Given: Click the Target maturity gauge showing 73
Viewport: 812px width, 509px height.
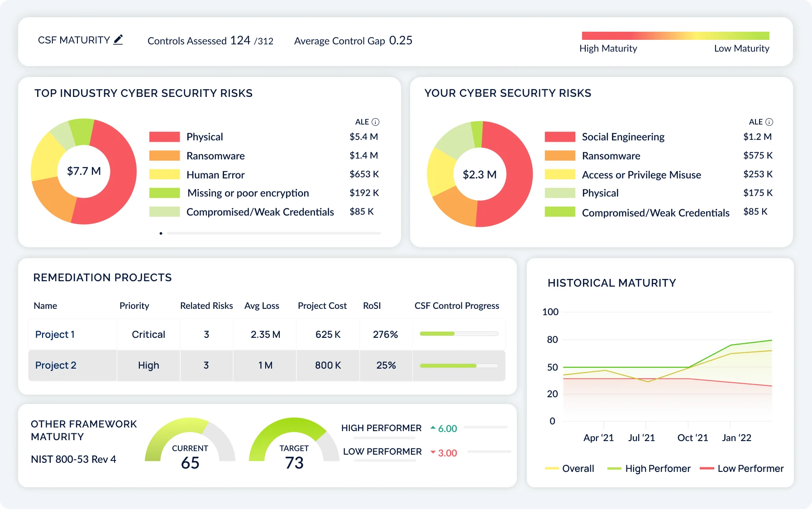Looking at the screenshot, I should pos(294,444).
